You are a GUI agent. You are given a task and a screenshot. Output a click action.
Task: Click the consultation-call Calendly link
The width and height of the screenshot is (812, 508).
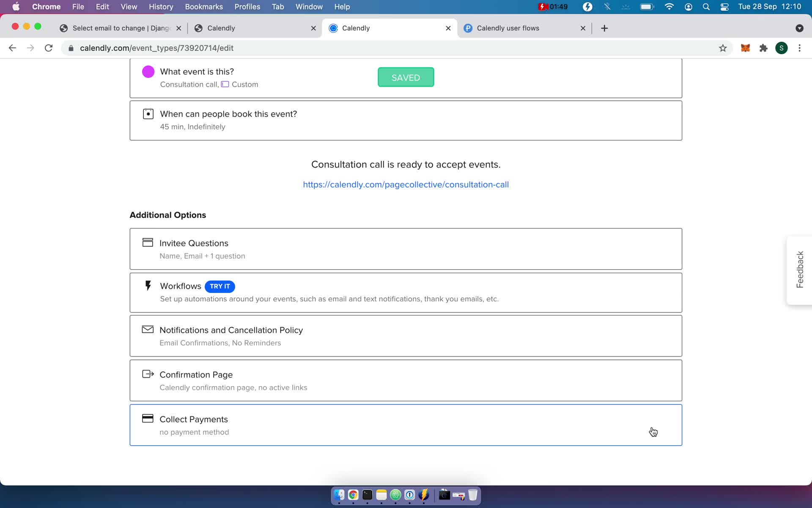click(406, 184)
